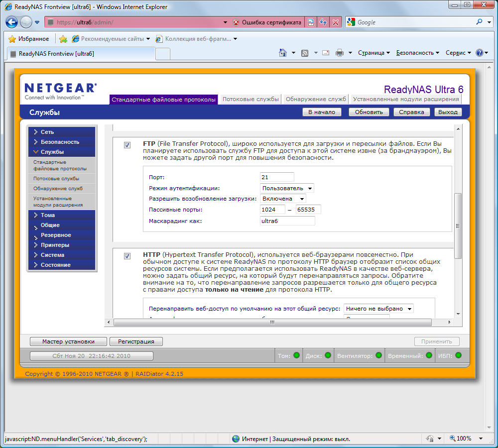Click the compatibility view icon in address bar

311,22
